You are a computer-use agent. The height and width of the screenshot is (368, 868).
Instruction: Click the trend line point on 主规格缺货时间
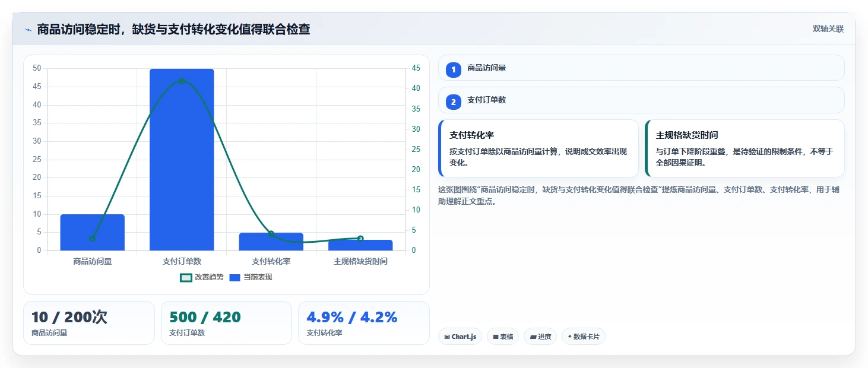360,239
